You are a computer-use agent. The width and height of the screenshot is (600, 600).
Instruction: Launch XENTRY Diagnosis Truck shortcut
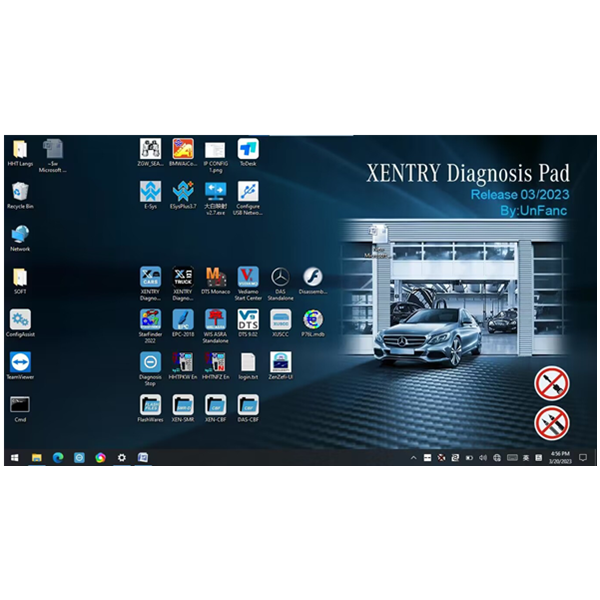pos(182,277)
